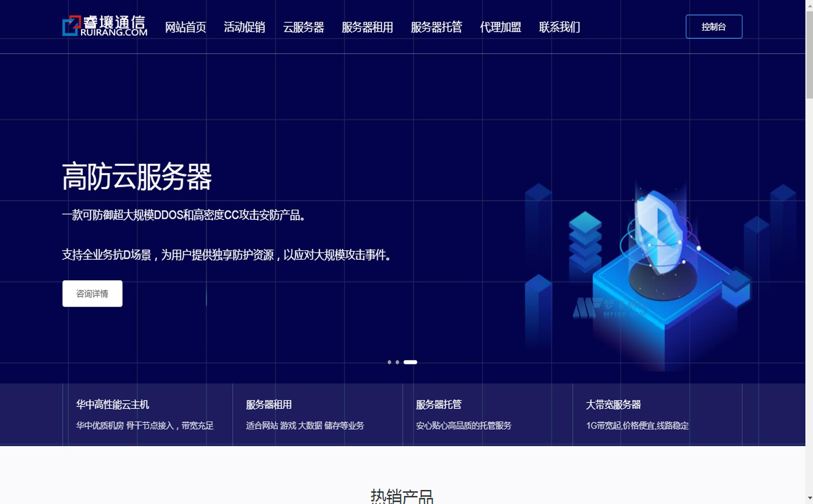Click the 咨询详情 button
Viewport: 813px width, 504px height.
click(x=92, y=293)
